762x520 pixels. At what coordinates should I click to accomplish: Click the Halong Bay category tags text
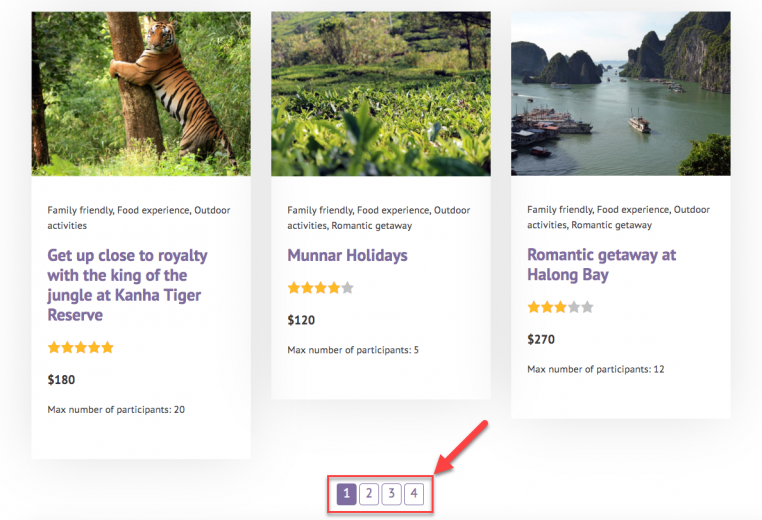click(618, 218)
